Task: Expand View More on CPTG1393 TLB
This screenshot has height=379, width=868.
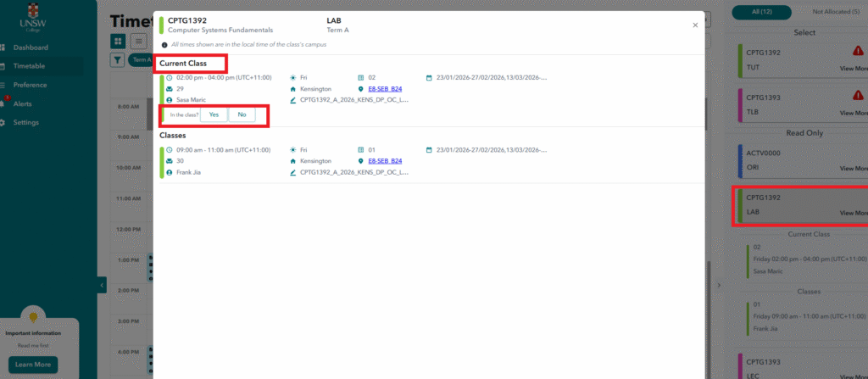Action: click(x=853, y=113)
